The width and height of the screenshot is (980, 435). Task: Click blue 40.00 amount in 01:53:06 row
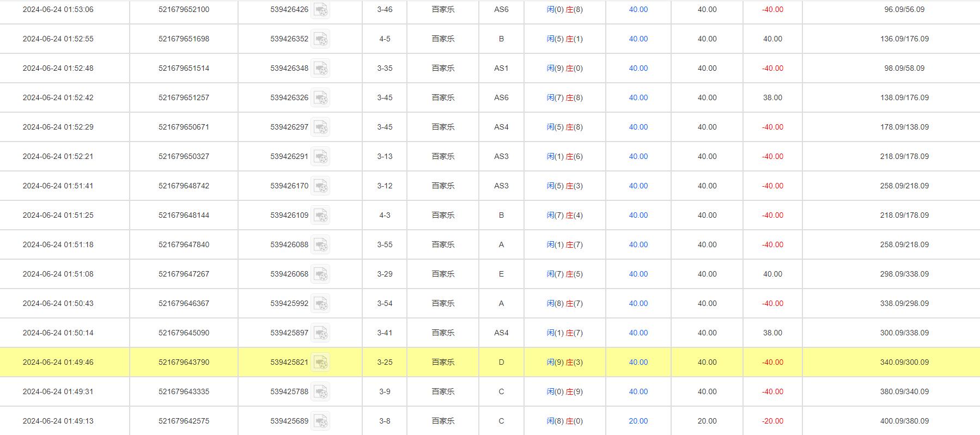(x=638, y=9)
